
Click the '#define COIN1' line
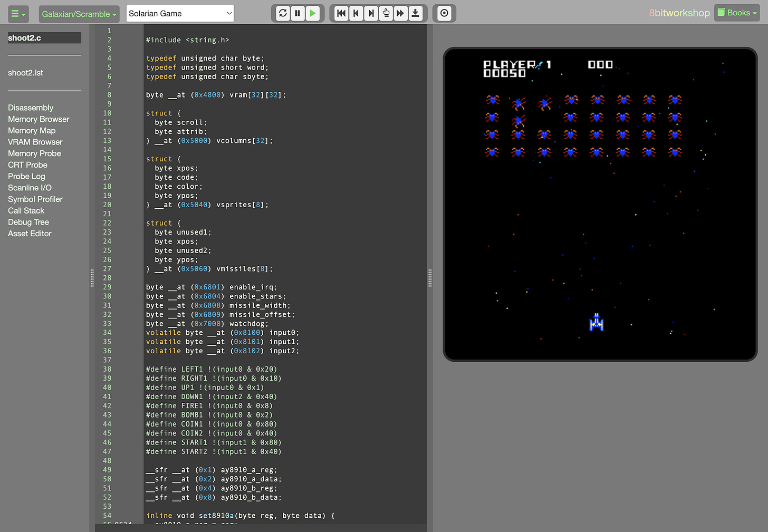(x=212, y=424)
